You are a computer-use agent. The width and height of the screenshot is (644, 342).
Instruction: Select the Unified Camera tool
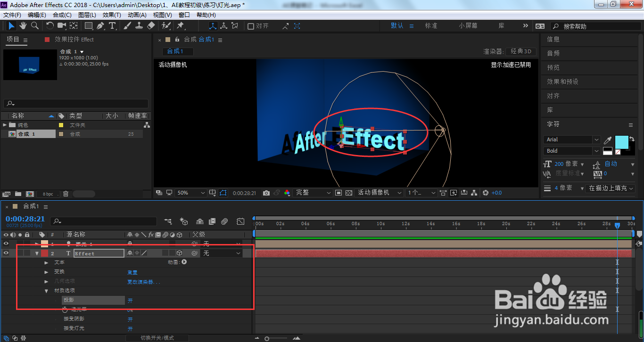point(62,25)
